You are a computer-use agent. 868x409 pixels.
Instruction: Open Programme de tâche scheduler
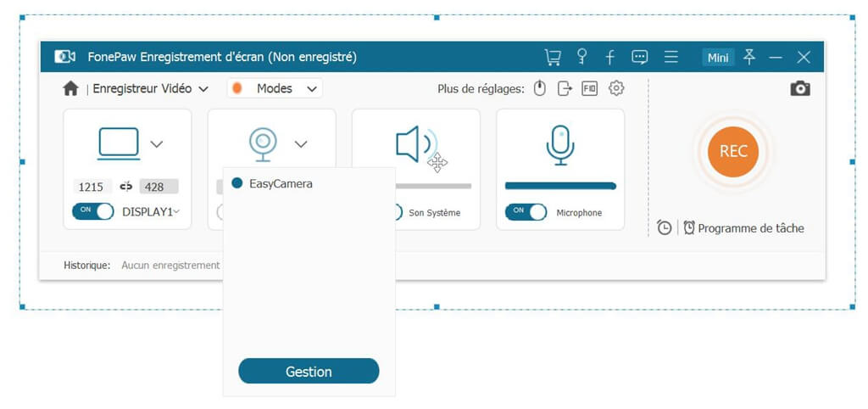pyautogui.click(x=743, y=227)
